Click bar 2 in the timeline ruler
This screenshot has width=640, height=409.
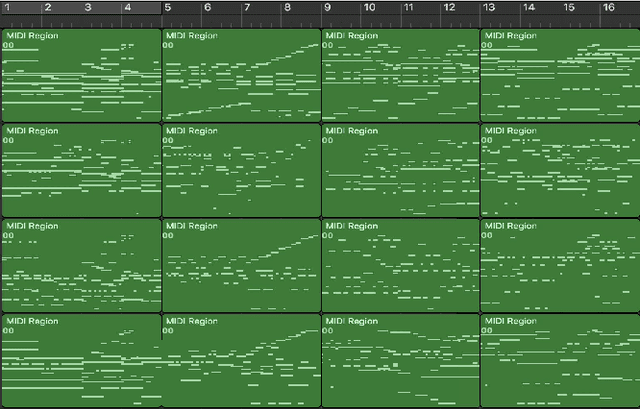coord(47,8)
